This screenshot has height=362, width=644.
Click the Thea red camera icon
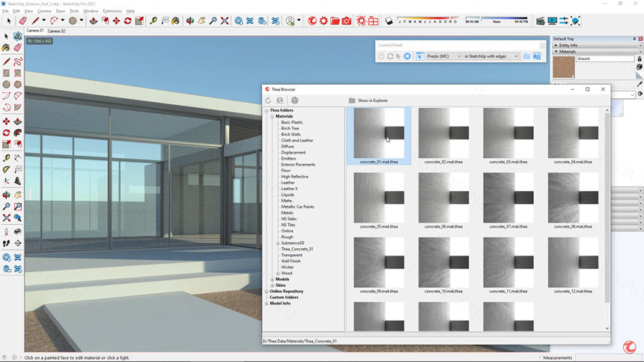(347, 20)
